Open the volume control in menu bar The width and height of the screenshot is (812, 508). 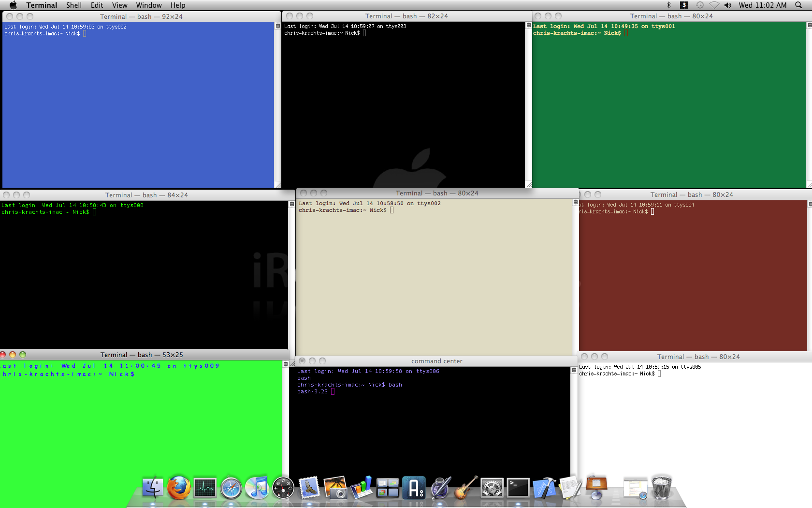tap(727, 5)
